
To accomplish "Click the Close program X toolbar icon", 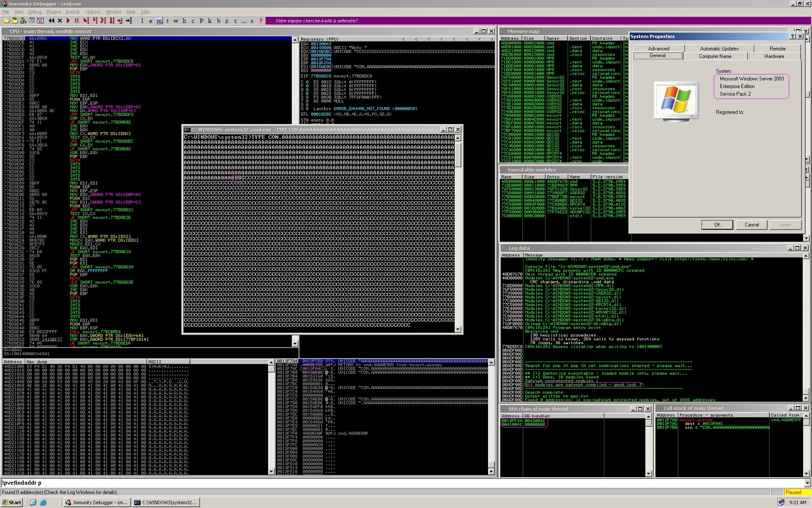I will (x=60, y=20).
